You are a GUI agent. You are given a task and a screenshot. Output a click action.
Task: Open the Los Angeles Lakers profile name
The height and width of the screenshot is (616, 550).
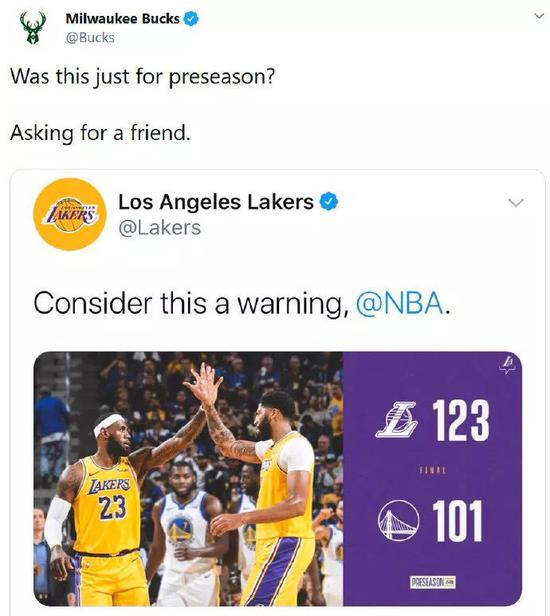coord(216,202)
